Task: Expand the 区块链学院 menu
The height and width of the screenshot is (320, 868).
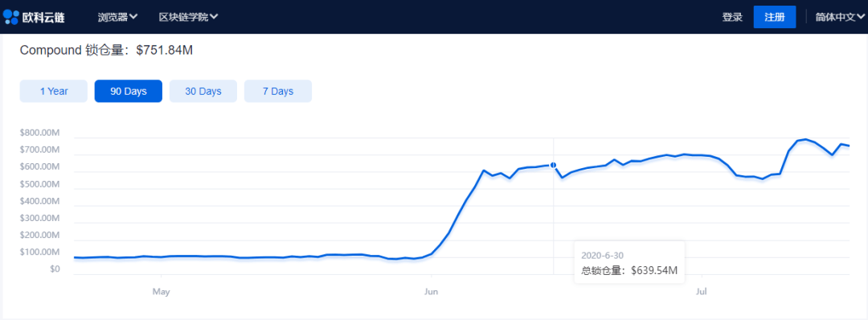Action: tap(188, 17)
